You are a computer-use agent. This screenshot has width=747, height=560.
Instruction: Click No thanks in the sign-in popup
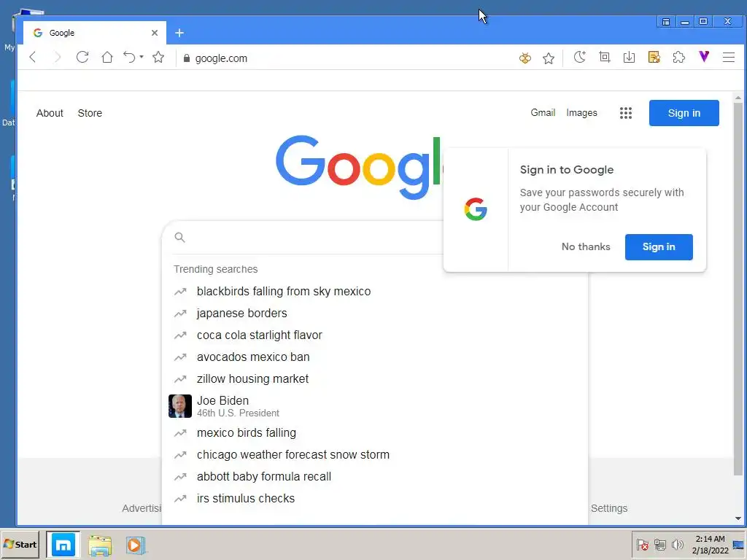(586, 246)
